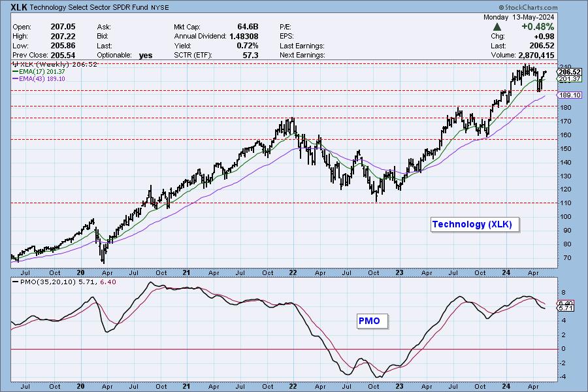Screen dimensions: 588x392
Task: Click the 6.40 tag on the PMO right axis
Action: pos(566,303)
